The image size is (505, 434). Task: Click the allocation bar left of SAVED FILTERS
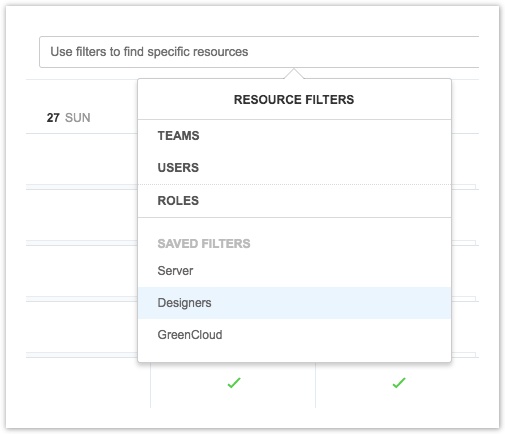82,243
